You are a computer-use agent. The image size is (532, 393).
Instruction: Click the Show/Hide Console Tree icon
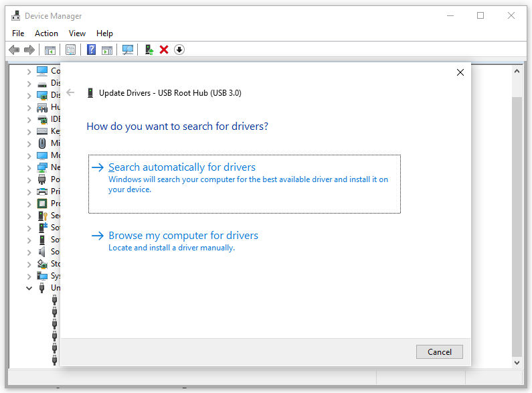click(x=50, y=50)
